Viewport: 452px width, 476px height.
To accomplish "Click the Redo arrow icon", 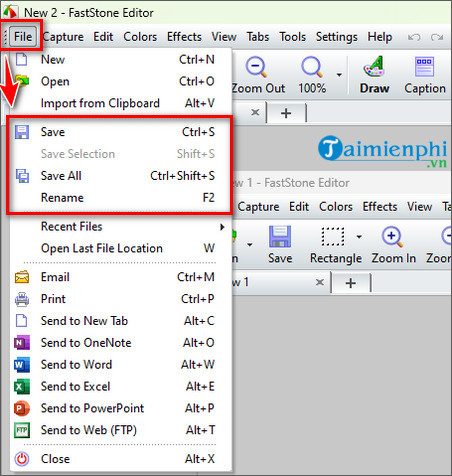I will [437, 37].
